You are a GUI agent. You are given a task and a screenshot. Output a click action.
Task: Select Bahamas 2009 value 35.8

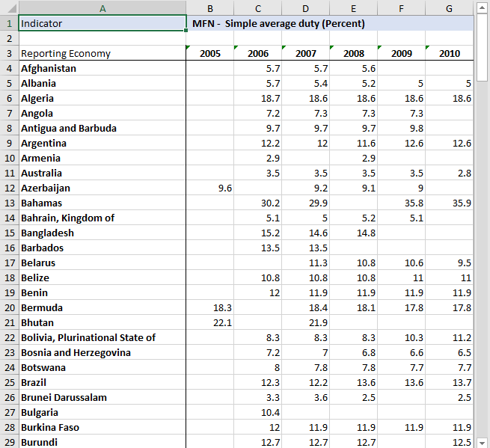click(401, 203)
